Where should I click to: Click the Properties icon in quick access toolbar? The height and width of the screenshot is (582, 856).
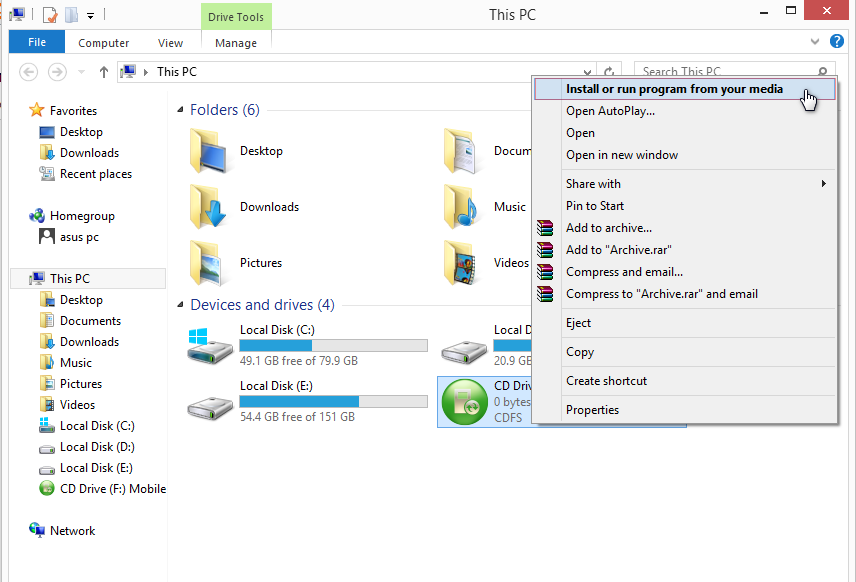(49, 15)
